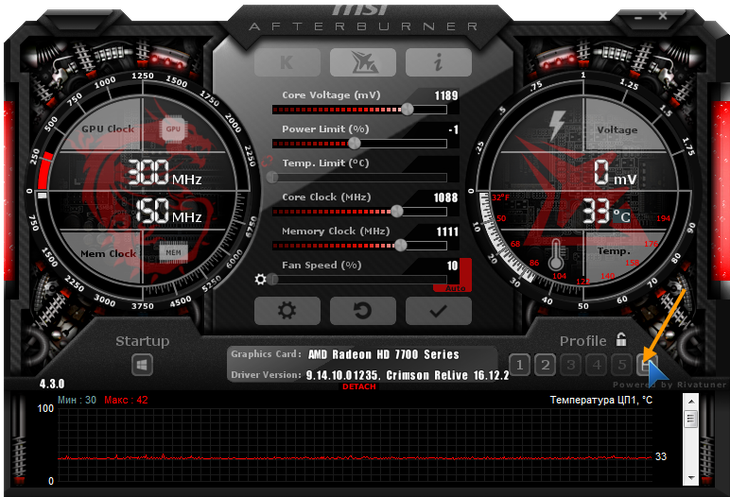The width and height of the screenshot is (730, 497).
Task: Click the thermometer icon on the gauge
Action: 555,255
